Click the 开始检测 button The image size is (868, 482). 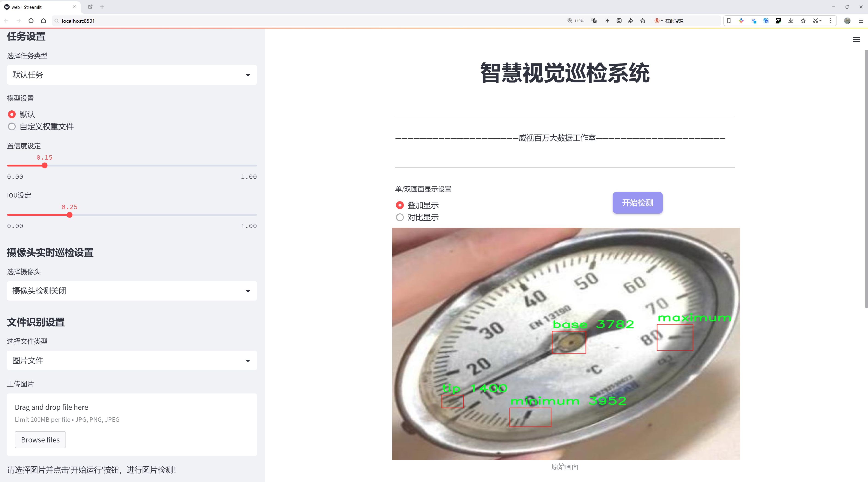coord(637,203)
